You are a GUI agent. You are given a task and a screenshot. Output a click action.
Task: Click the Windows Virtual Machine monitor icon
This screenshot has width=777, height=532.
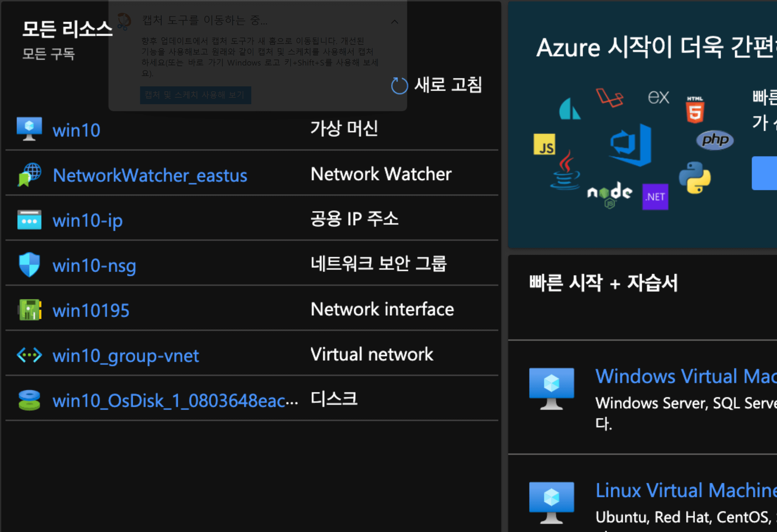pos(552,389)
